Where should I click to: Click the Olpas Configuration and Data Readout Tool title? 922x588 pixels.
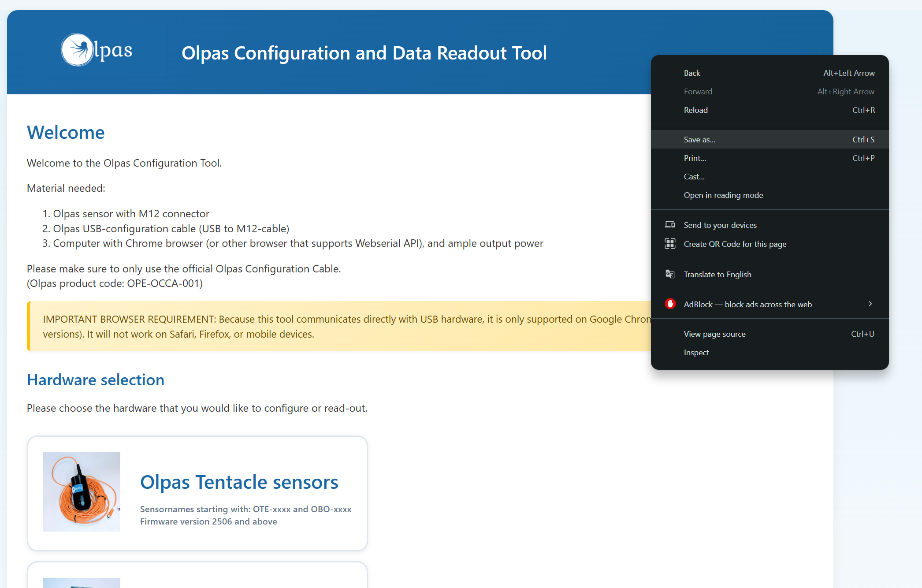click(364, 53)
